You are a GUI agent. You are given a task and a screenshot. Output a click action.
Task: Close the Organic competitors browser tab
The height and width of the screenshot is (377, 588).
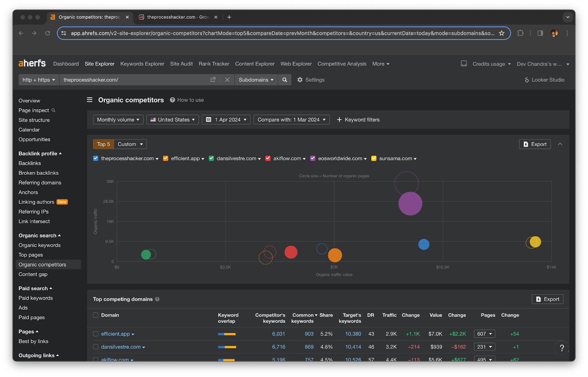coord(127,17)
